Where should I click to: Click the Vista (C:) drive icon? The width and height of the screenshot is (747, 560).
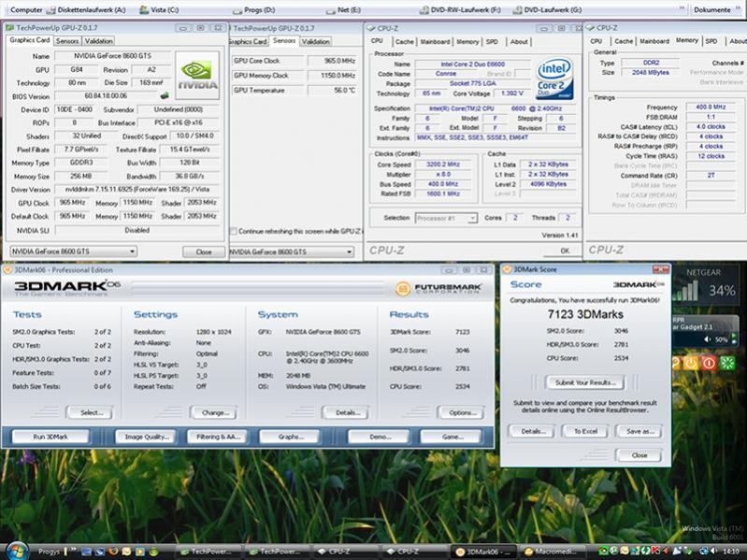coord(143,9)
